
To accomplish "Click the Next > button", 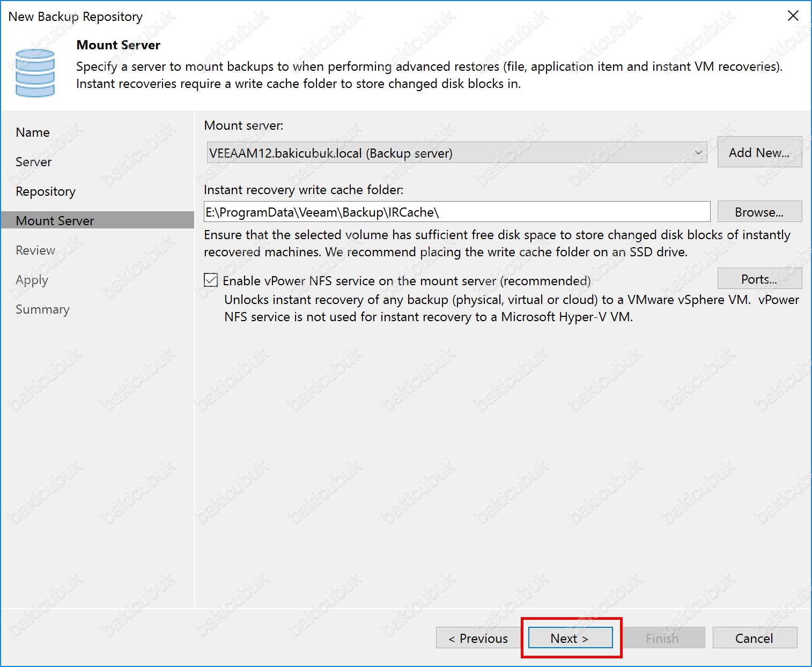I will pyautogui.click(x=570, y=638).
